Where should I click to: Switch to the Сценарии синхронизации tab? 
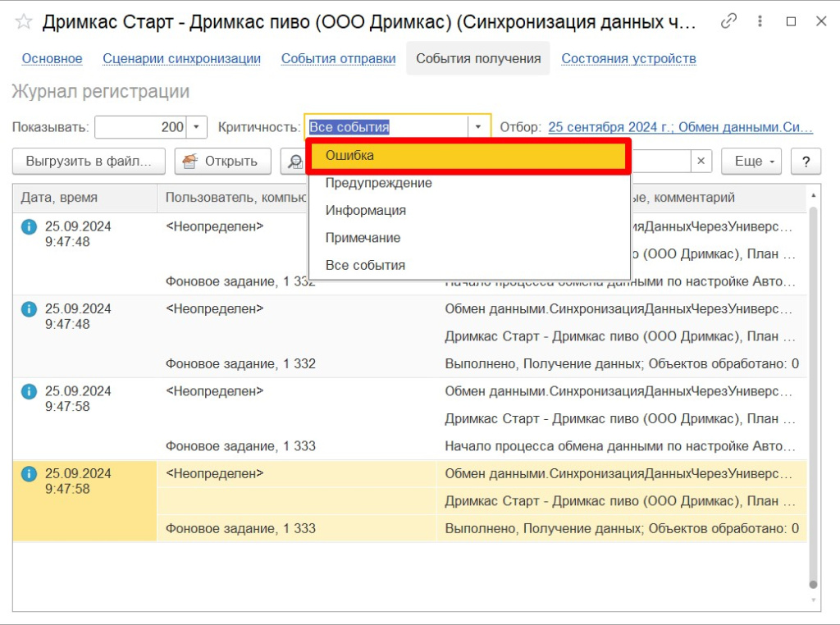tap(181, 58)
